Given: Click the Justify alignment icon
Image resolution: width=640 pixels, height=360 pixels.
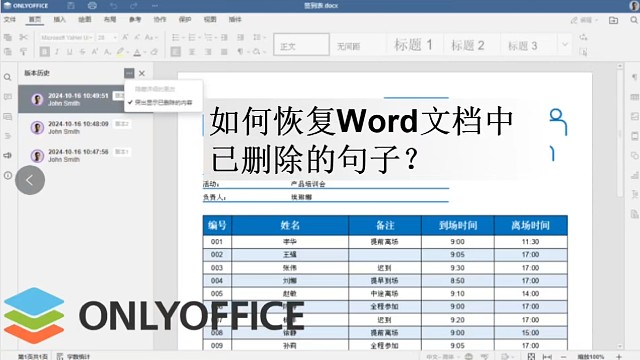Looking at the screenshot, I should click(x=224, y=52).
